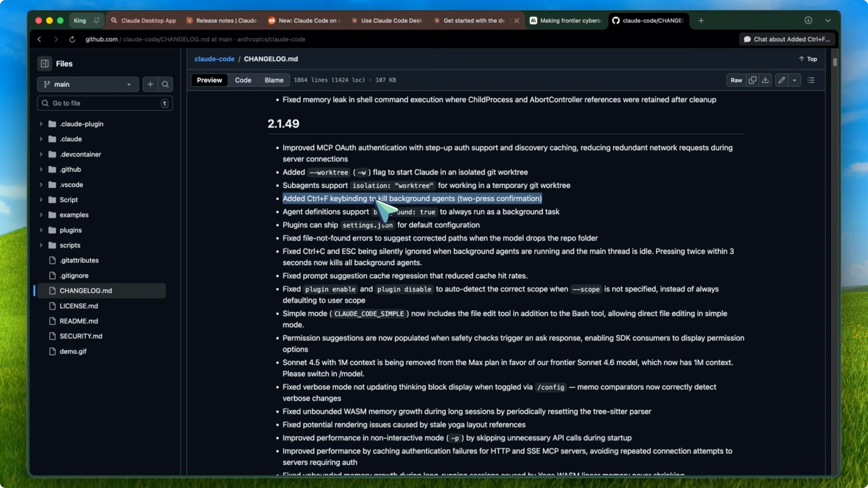The image size is (868, 488).
Task: Download the raw CHANGELOG file
Action: 765,80
